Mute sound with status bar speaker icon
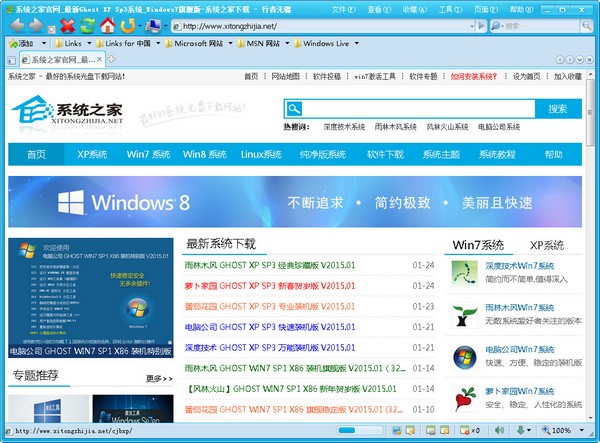600x443 pixels. click(499, 430)
